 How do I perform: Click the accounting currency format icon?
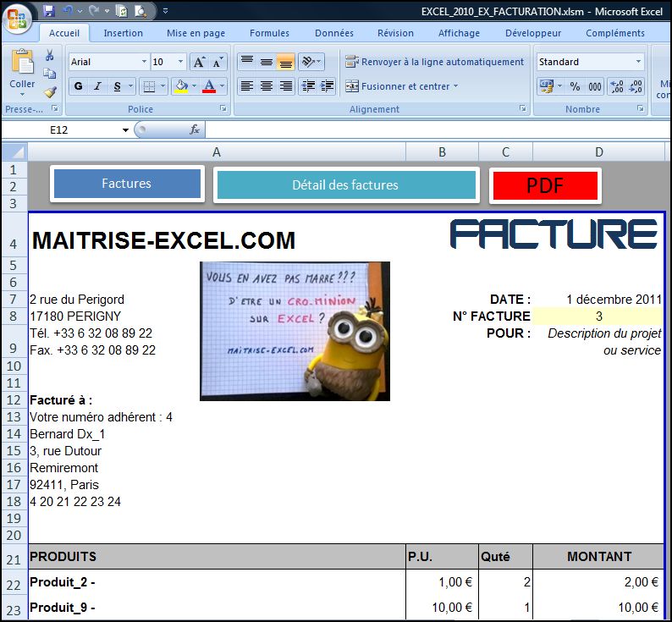pos(546,86)
